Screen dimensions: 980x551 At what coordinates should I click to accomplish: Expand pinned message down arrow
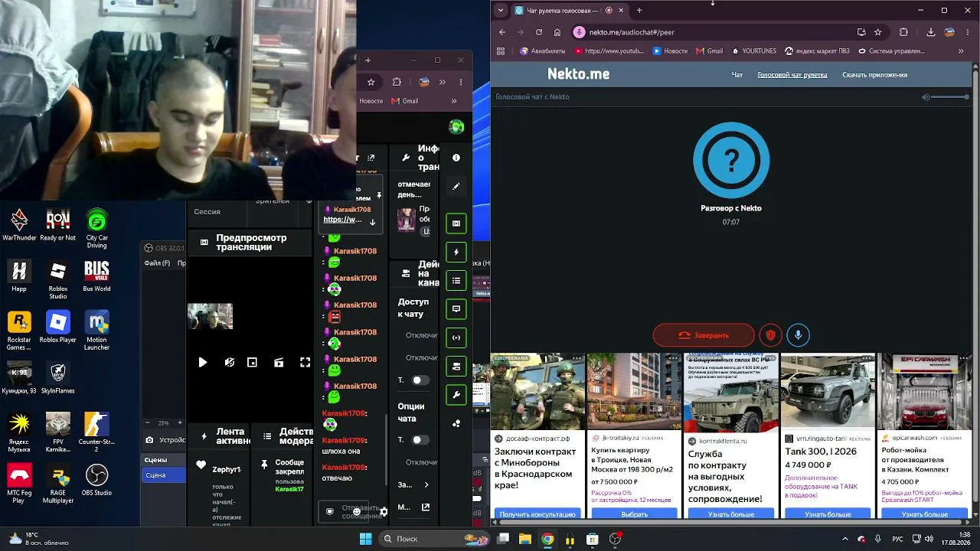(373, 222)
